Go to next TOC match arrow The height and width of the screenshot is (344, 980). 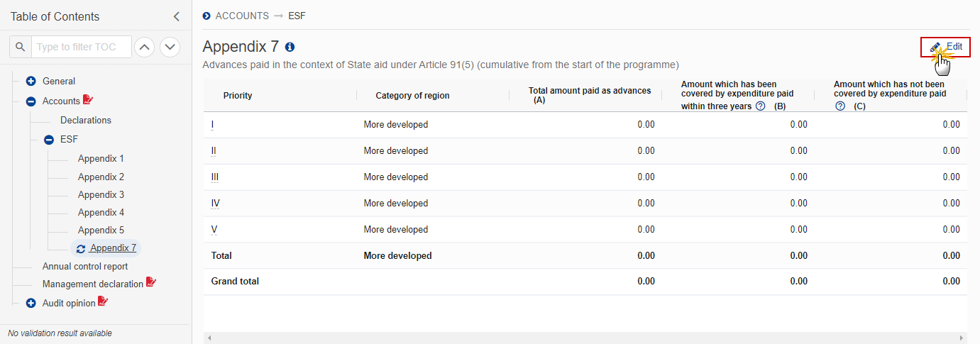click(170, 47)
